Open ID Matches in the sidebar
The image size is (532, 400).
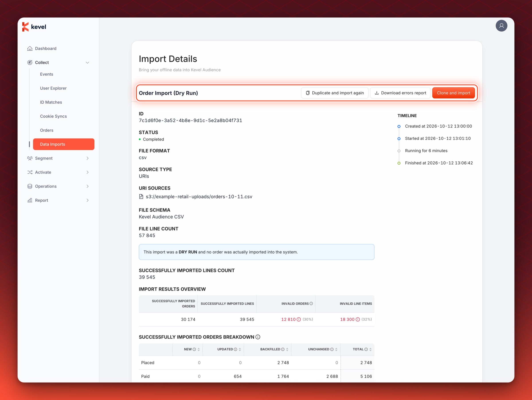click(x=51, y=102)
